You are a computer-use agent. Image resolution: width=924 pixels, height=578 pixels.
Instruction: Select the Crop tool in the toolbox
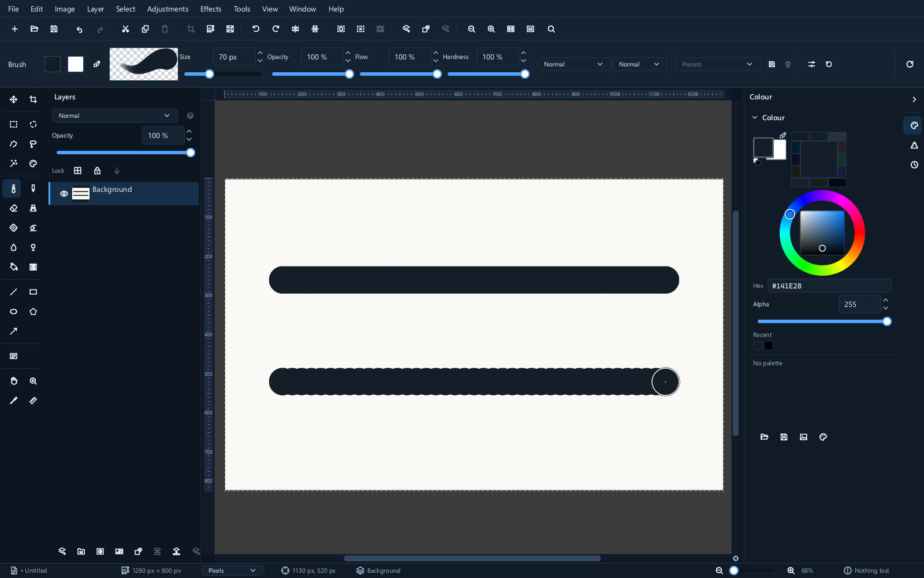point(33,99)
